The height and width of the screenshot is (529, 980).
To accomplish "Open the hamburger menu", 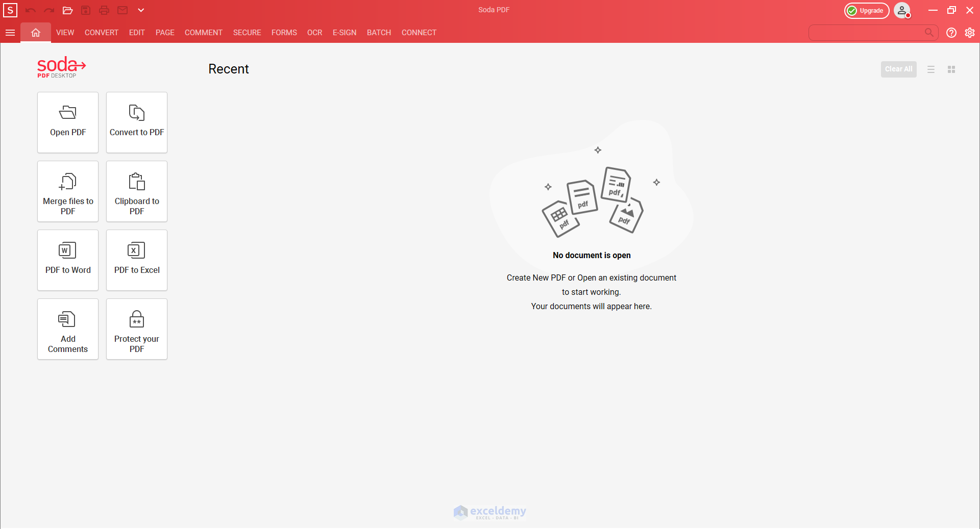I will 10,33.
